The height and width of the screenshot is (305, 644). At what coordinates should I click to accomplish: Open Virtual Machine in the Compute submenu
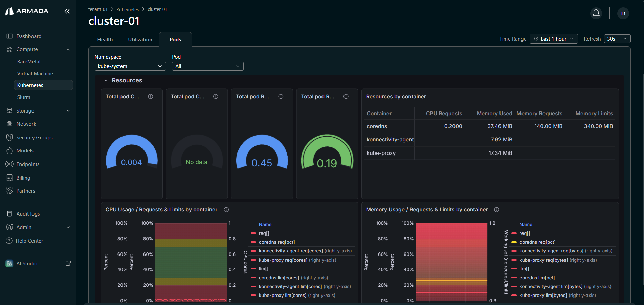(x=35, y=74)
